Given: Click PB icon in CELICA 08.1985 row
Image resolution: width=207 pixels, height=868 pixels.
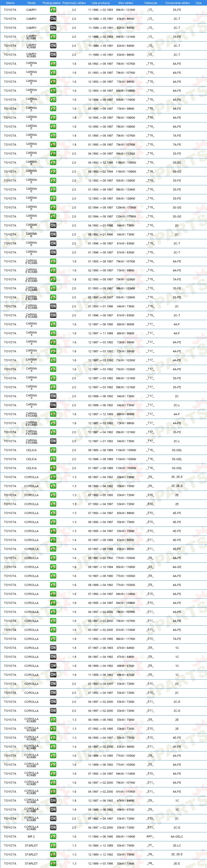Looking at the screenshot, I should point(53,450).
